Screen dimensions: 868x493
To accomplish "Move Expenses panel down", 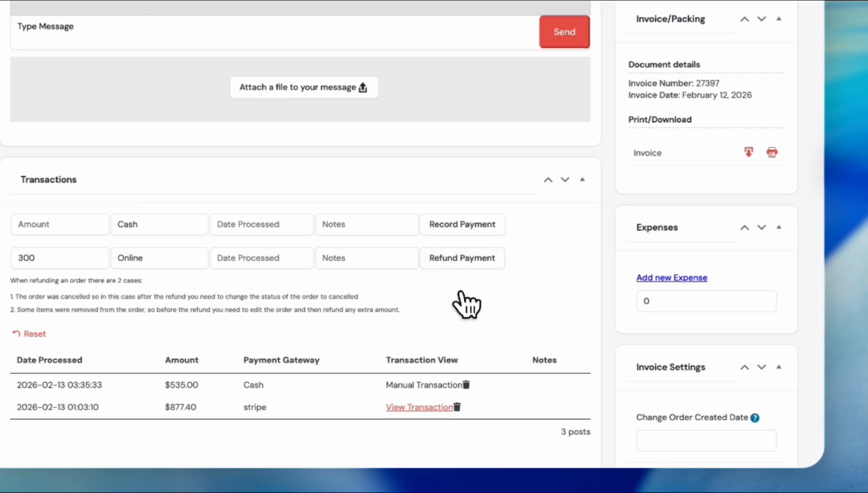I will [x=762, y=227].
